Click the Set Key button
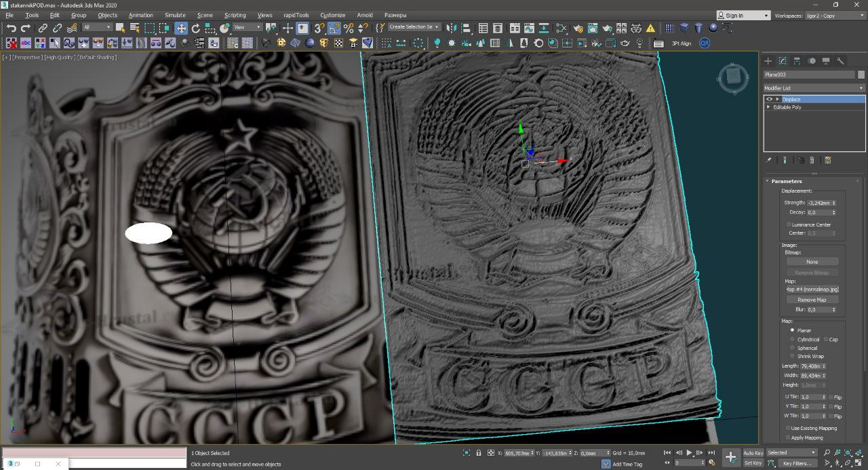This screenshot has width=868, height=470. [x=753, y=463]
